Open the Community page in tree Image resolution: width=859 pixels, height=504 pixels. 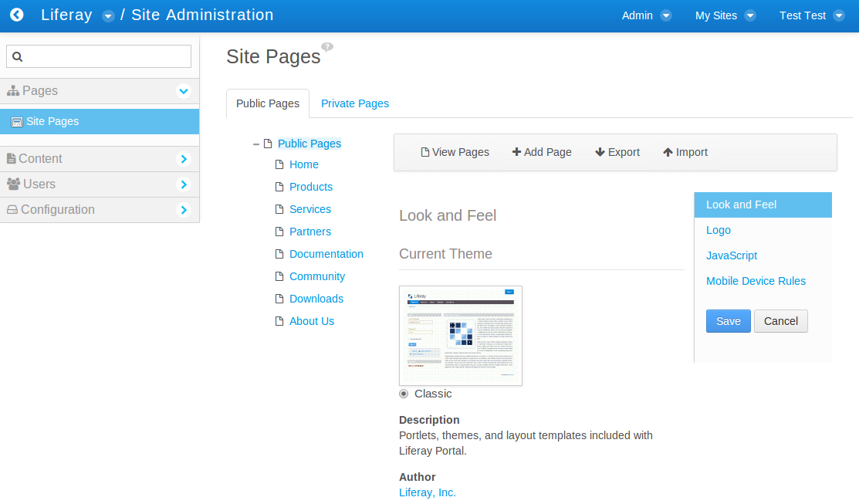pos(317,276)
